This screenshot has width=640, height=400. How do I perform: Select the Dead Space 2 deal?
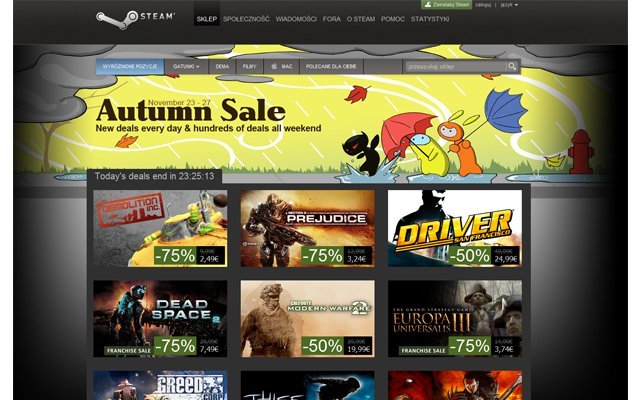click(160, 318)
